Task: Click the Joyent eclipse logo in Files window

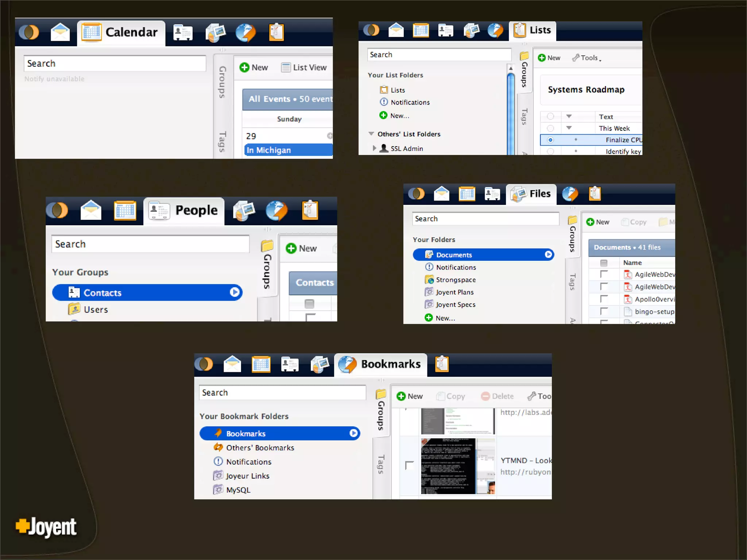Action: (x=416, y=194)
